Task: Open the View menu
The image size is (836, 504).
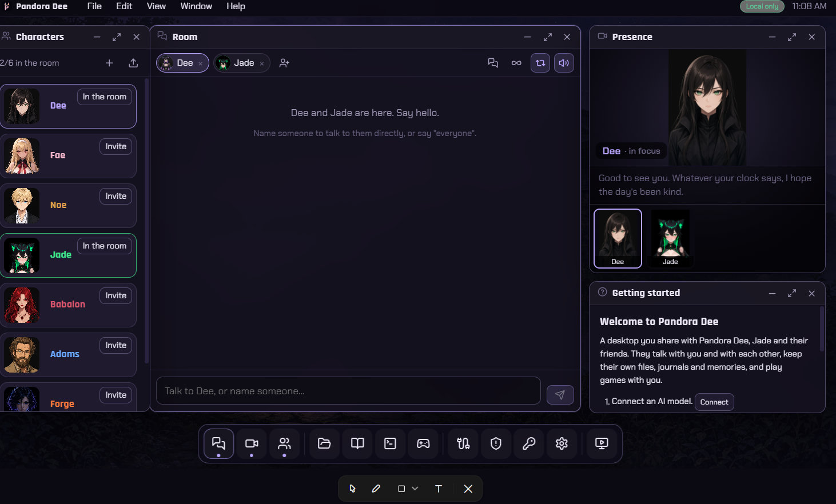Action: tap(156, 6)
